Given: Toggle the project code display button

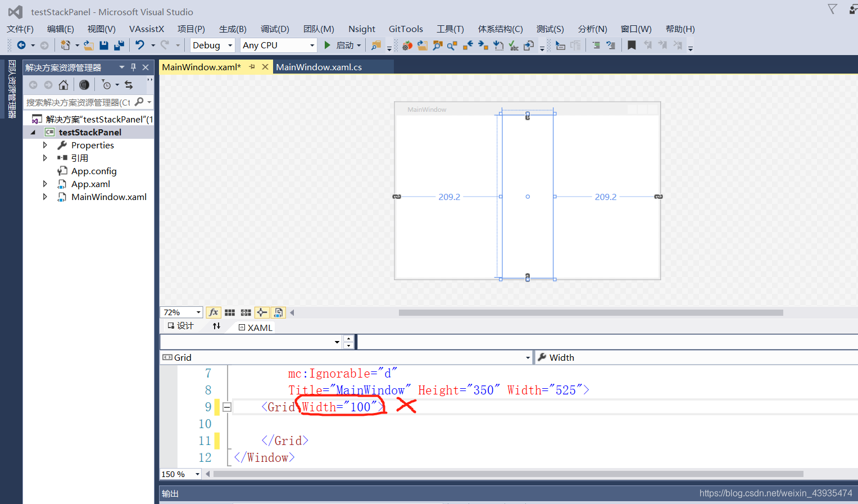Looking at the screenshot, I should pyautogui.click(x=279, y=312).
